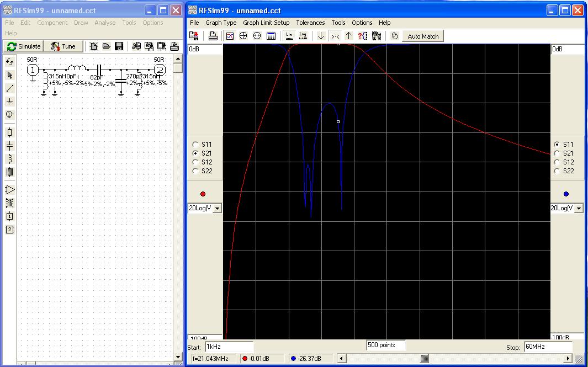Save graph data in graph window
Viewport: 588px width, 367px height.
[x=194, y=36]
